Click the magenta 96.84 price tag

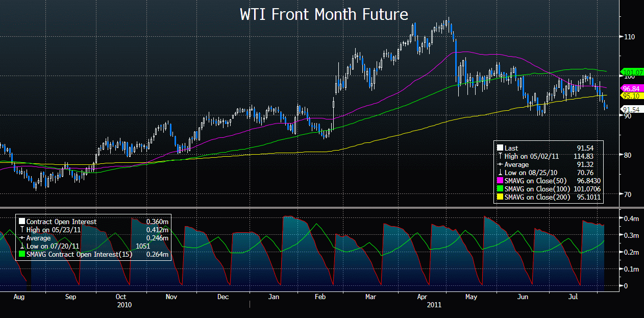pos(631,88)
